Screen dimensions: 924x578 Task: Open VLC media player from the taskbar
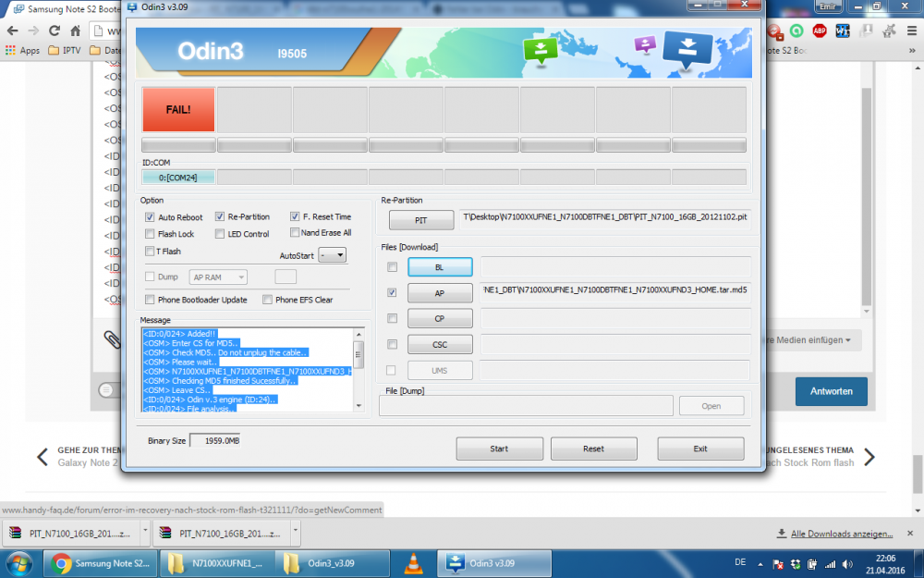pos(413,561)
